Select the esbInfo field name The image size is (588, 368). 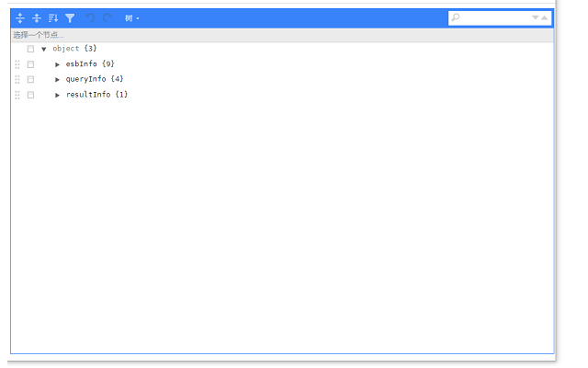(x=82, y=63)
